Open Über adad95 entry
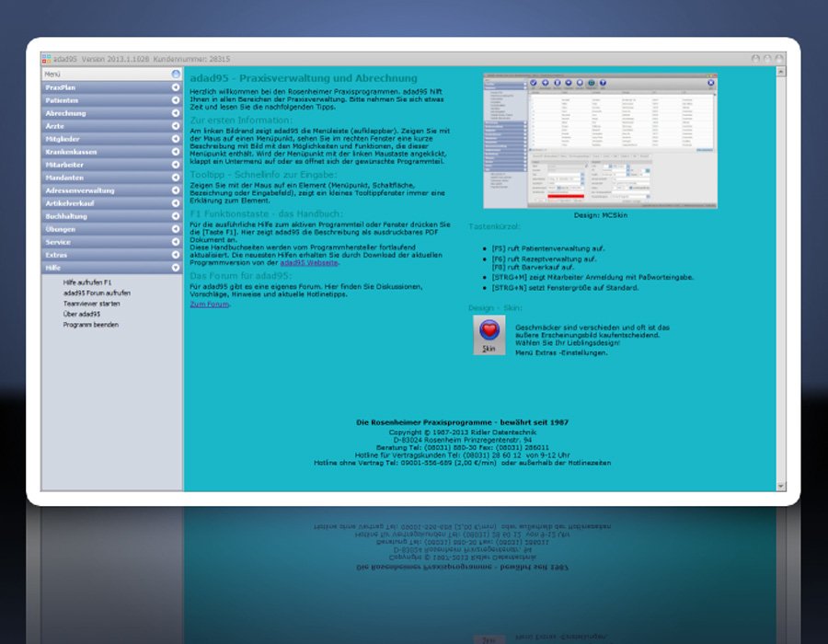Image resolution: width=828 pixels, height=644 pixels. [81, 314]
